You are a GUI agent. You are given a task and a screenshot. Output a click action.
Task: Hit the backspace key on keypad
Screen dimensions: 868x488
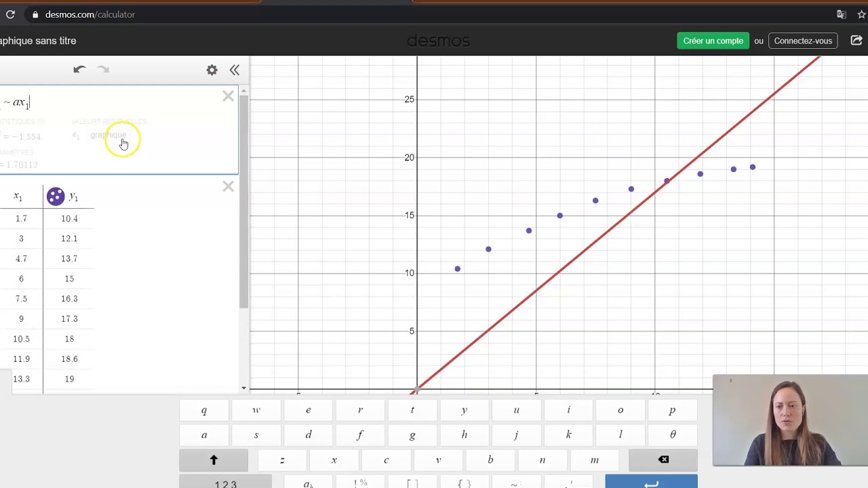[x=663, y=460]
